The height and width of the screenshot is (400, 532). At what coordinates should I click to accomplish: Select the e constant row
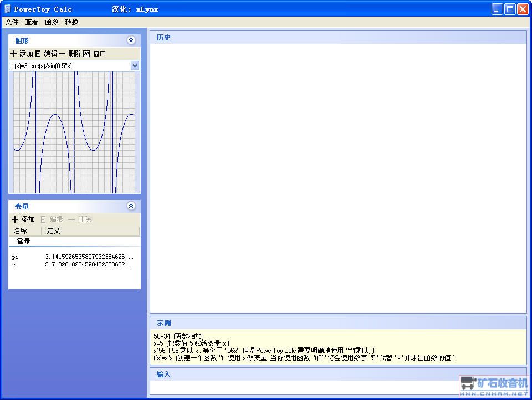(x=74, y=265)
